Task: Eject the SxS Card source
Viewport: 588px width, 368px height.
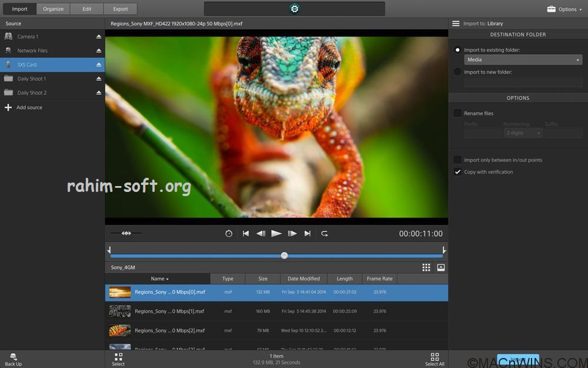Action: click(99, 65)
